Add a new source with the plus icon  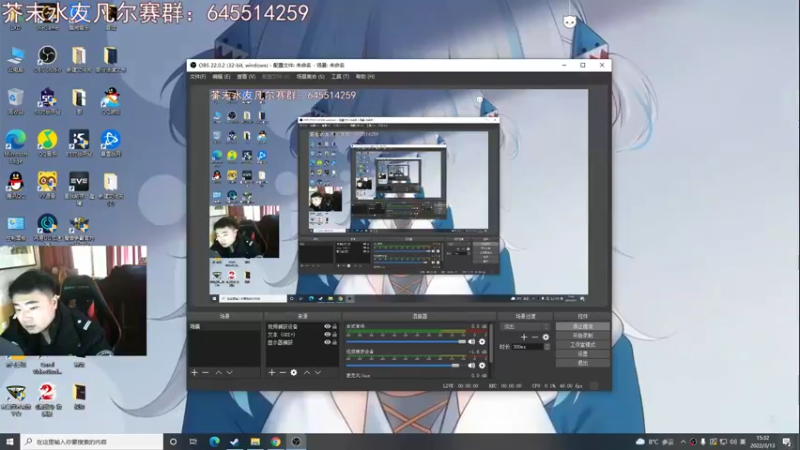click(271, 372)
